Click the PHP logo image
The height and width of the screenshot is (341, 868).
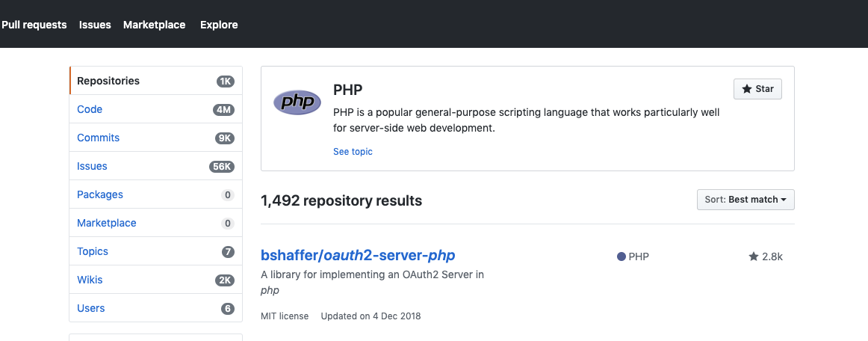point(297,102)
